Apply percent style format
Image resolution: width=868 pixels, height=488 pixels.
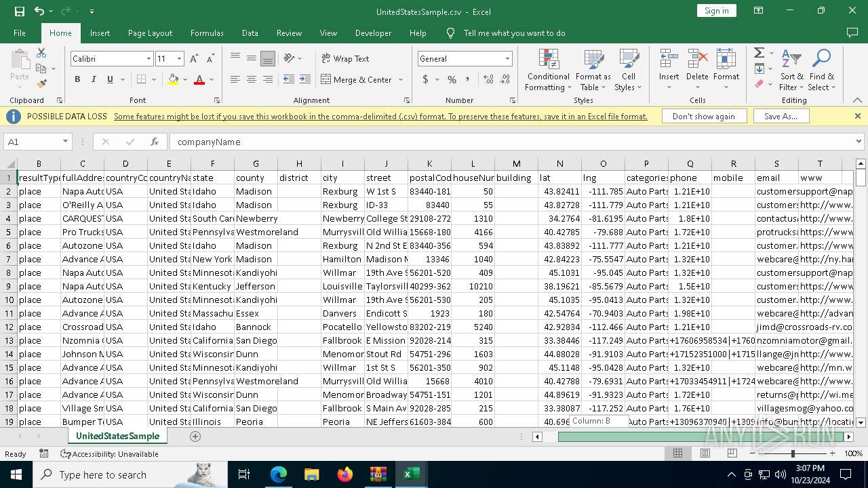point(452,79)
